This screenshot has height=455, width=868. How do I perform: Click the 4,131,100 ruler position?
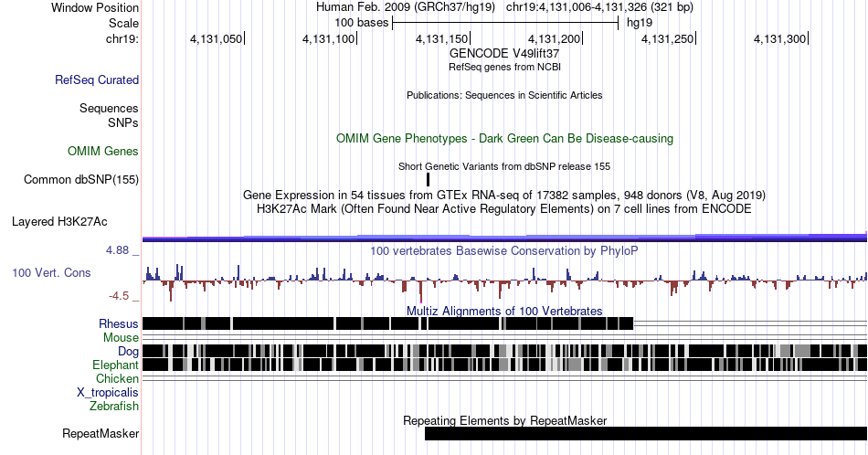coord(329,38)
